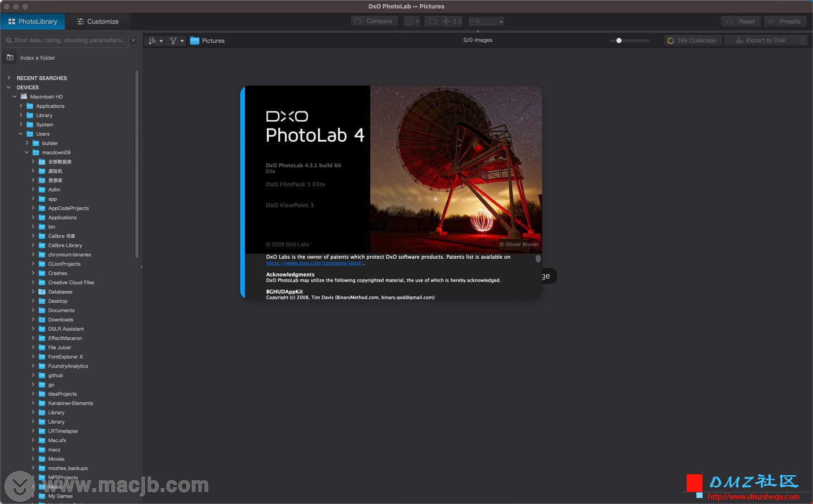Click the DxO PhotoLab 4 logo
This screenshot has width=813, height=504.
pos(315,127)
